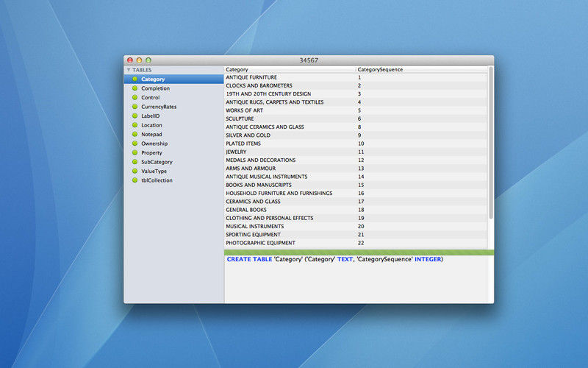Click green dot icon beside Completion
Viewport: 588px width, 368px height.
[x=135, y=88]
